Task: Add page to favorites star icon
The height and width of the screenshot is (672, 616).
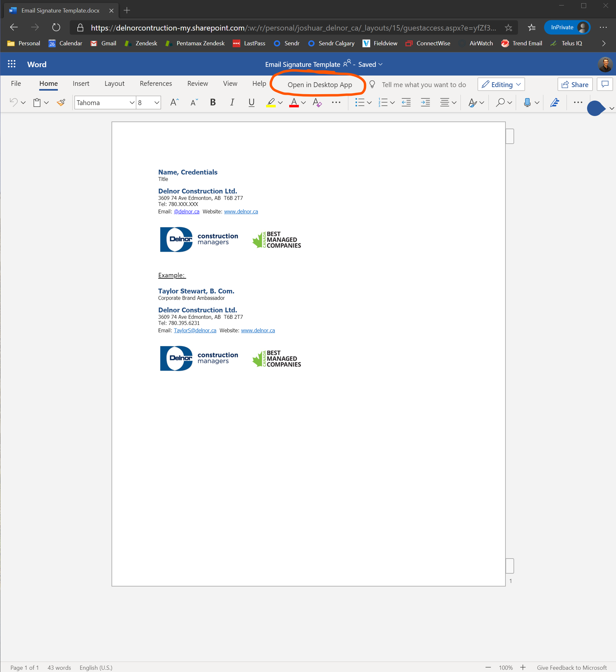Action: pyautogui.click(x=508, y=28)
